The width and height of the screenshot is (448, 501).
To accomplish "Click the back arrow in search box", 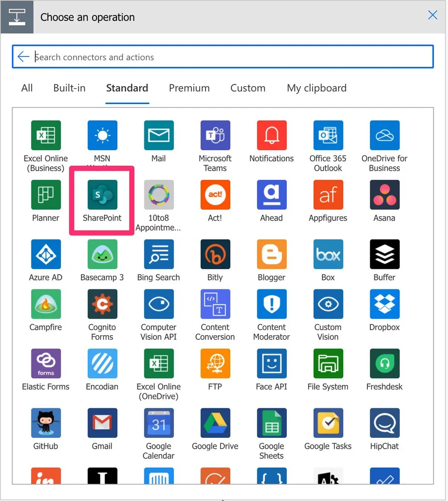I will click(x=23, y=57).
